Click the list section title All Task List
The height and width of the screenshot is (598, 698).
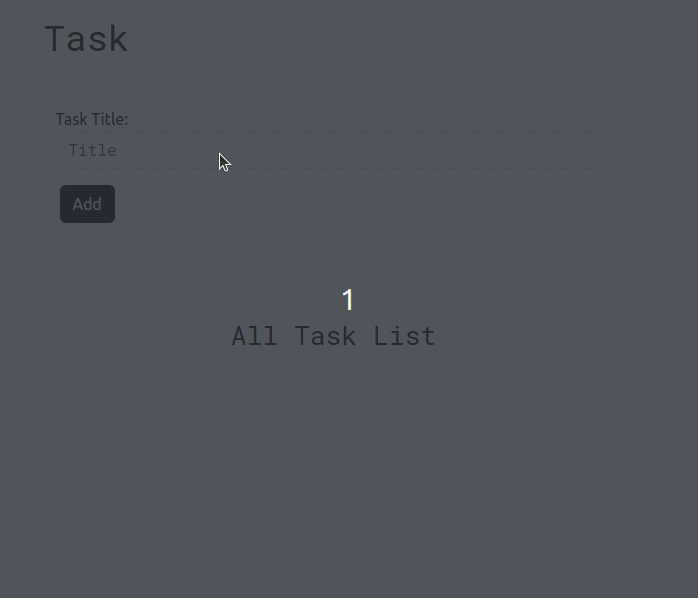coord(333,336)
